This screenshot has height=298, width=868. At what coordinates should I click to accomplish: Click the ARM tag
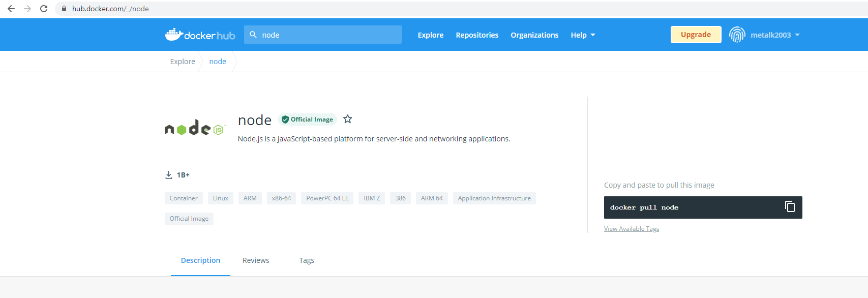[250, 198]
